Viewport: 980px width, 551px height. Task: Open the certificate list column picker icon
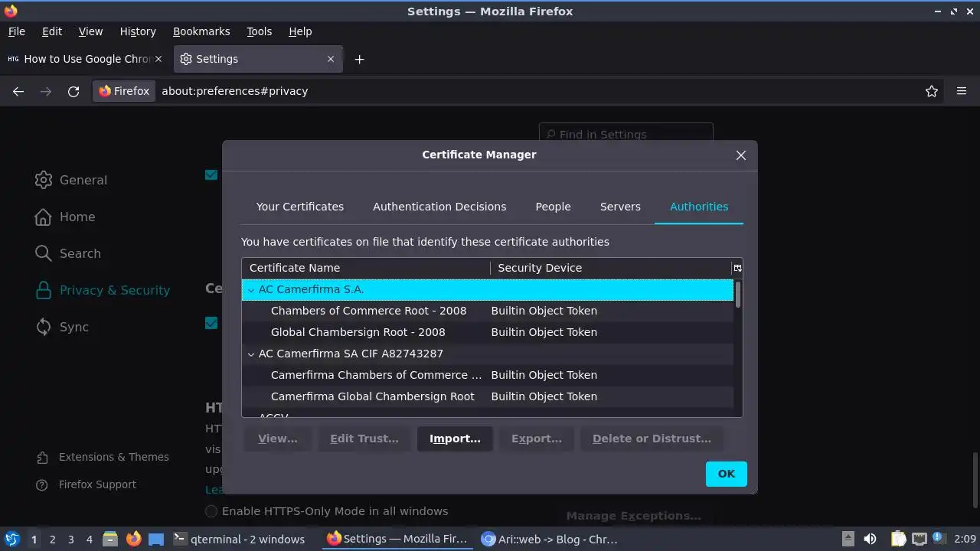point(737,268)
